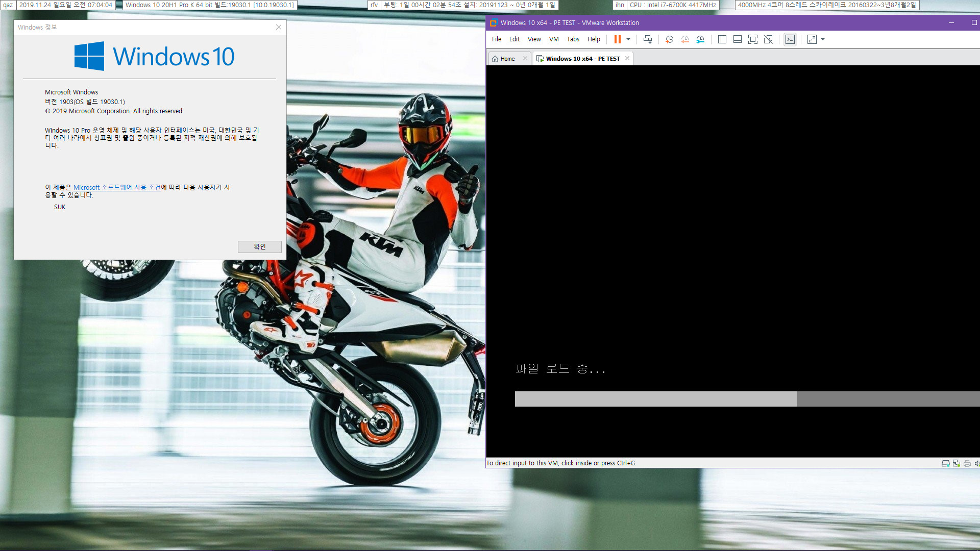Click Send Ctrl+Alt+Del icon in VMware
Image resolution: width=980 pixels, height=551 pixels.
coord(648,39)
